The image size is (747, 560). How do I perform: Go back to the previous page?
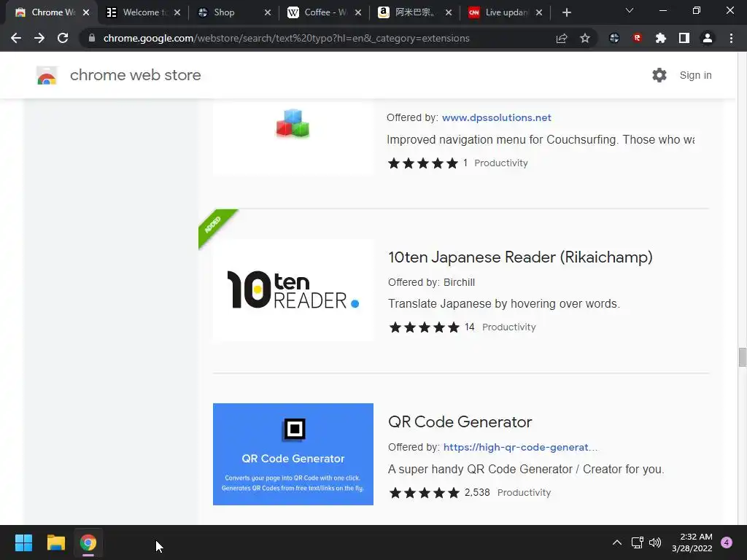click(x=16, y=38)
